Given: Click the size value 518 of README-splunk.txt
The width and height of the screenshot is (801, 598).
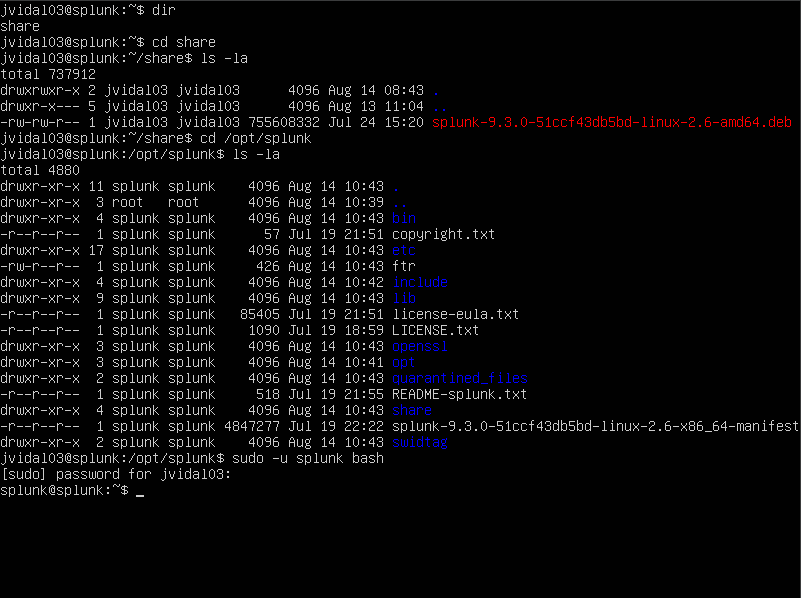Looking at the screenshot, I should (268, 395).
